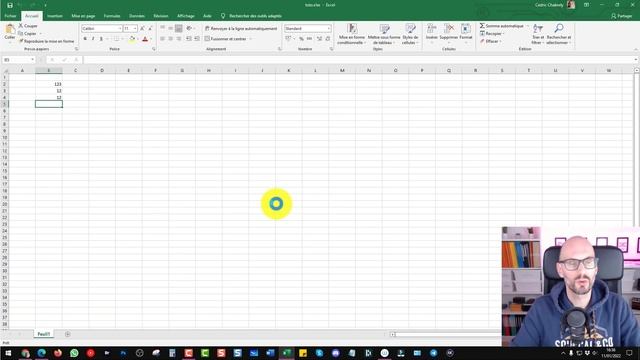Align cell content to the bottom
This screenshot has width=640, height=360.
coord(179,28)
